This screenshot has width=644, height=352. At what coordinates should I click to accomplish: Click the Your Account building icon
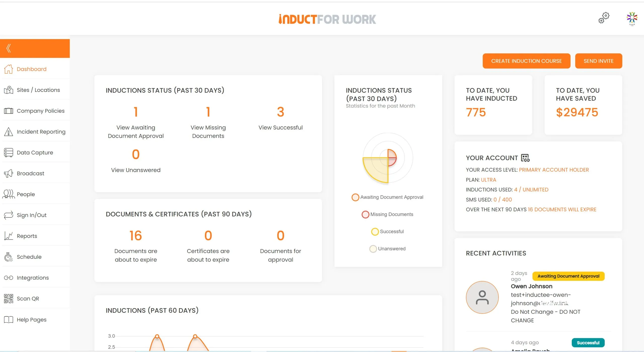(x=525, y=158)
